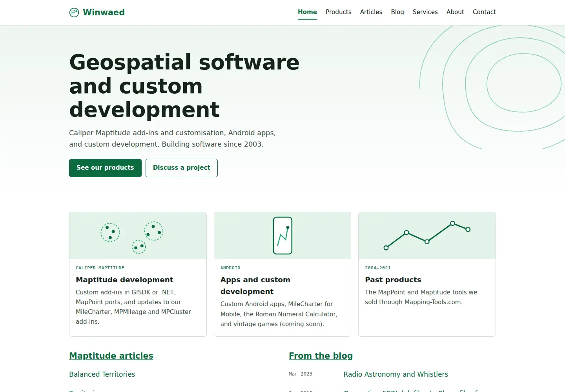Click the line chart illustration on Past products card
The image size is (565, 392).
[427, 235]
